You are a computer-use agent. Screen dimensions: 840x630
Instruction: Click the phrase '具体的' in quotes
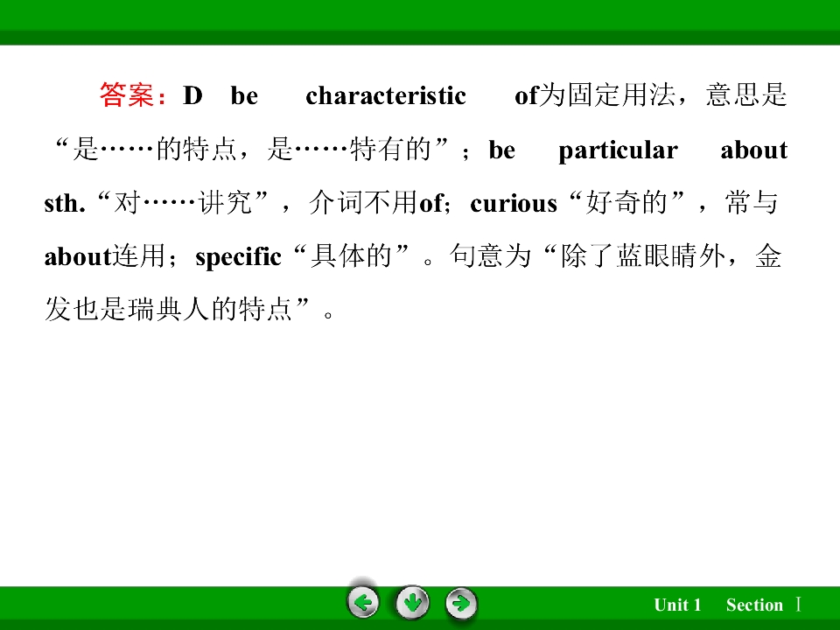click(x=352, y=255)
